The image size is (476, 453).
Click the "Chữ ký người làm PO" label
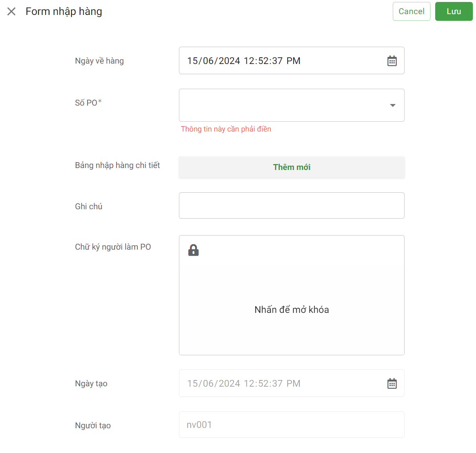(x=113, y=247)
